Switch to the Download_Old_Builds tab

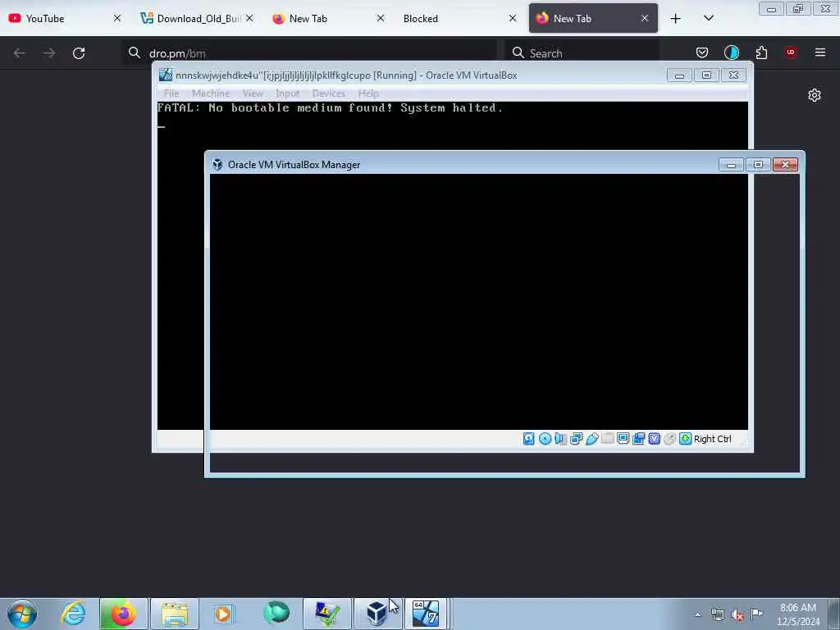(x=196, y=18)
